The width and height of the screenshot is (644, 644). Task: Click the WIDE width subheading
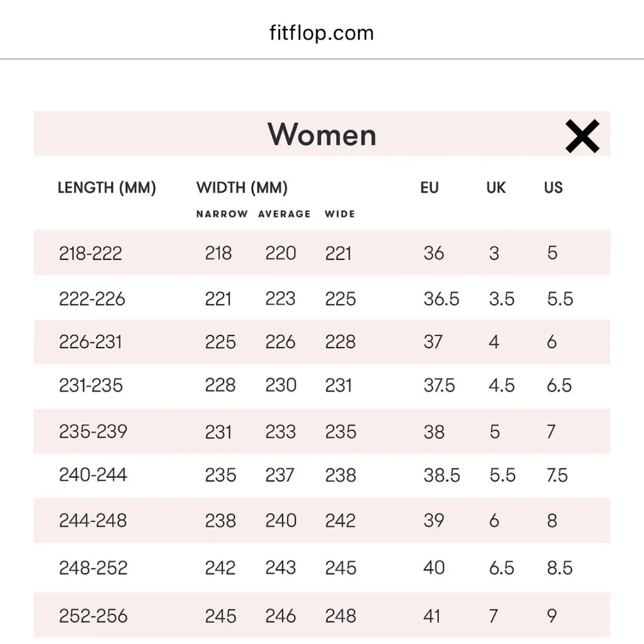tap(339, 214)
